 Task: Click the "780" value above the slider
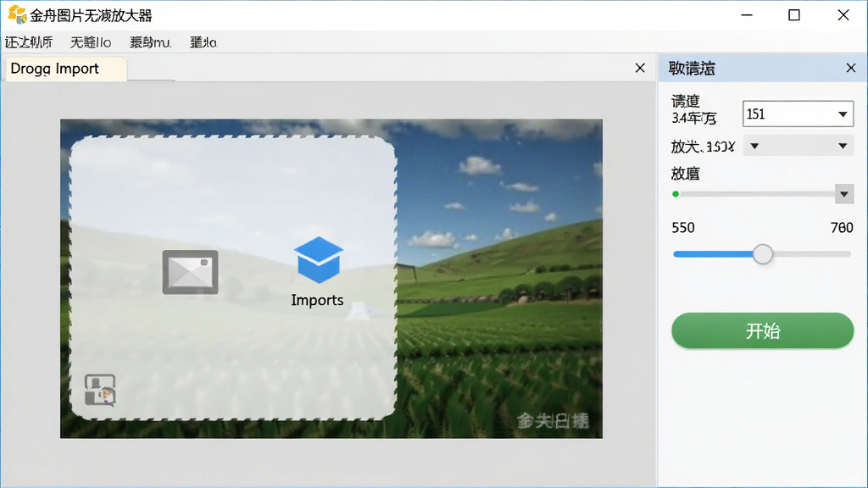coord(842,228)
